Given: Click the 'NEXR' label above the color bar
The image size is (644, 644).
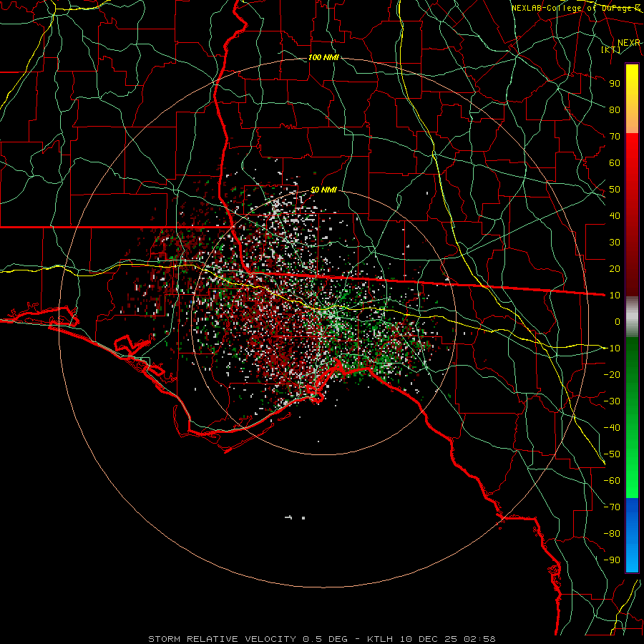Looking at the screenshot, I should (x=629, y=43).
